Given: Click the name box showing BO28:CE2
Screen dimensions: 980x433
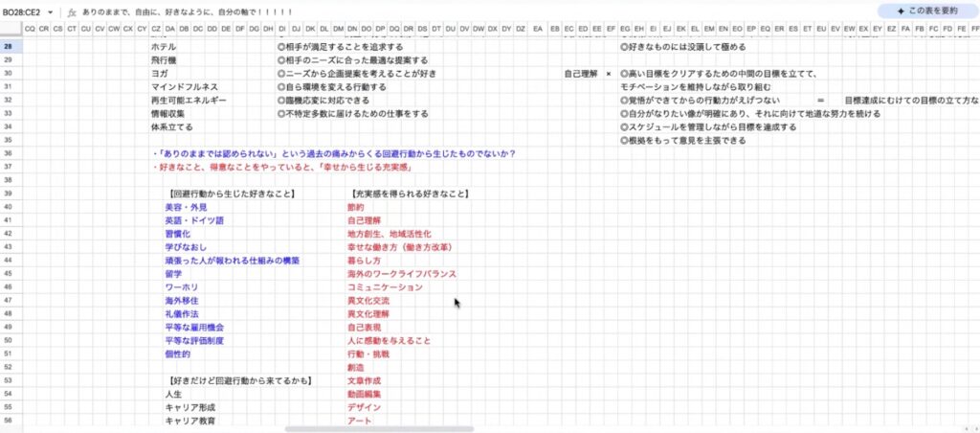Looking at the screenshot, I should 21,11.
